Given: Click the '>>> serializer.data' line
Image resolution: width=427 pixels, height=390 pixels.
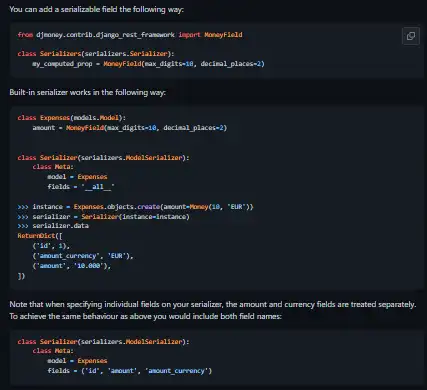Looking at the screenshot, I should [53, 226].
